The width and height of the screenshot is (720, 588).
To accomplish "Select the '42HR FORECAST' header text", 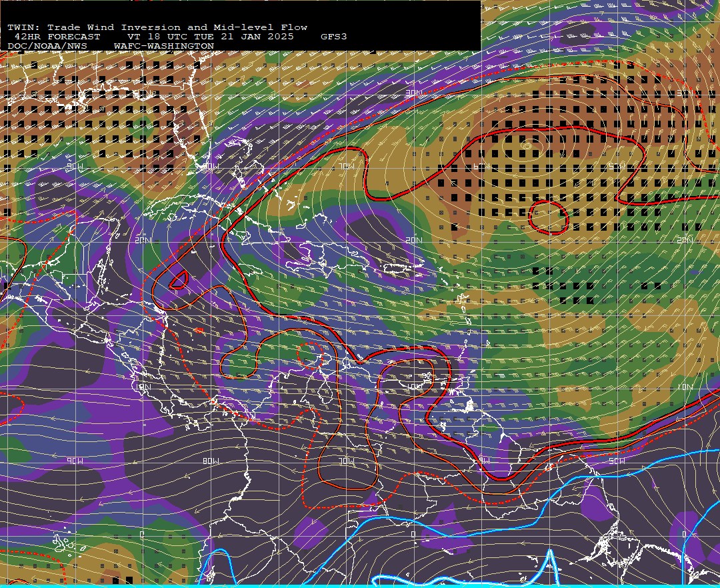I will click(x=57, y=37).
